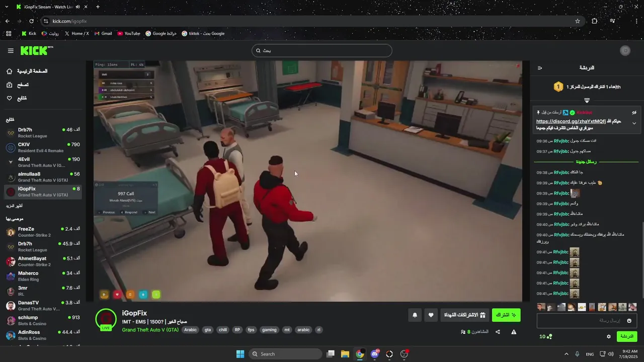The width and height of the screenshot is (644, 362).
Task: Open CKIV channel in sidebar
Action: (43, 147)
